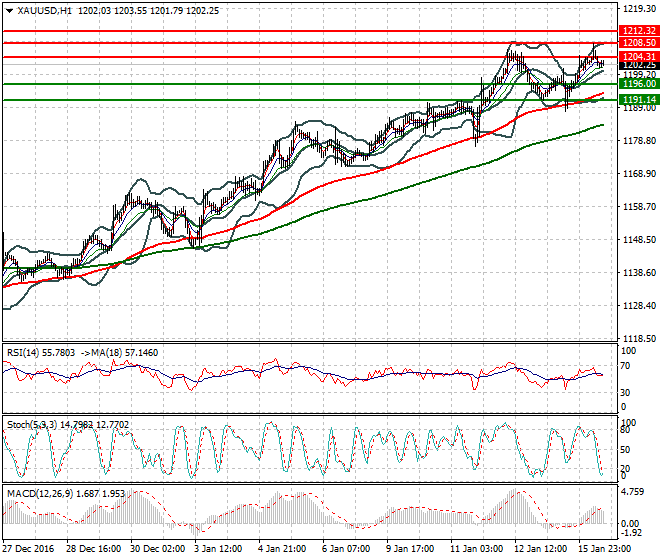Select the RSI(14) 55.7803 indicator label

tap(41, 352)
